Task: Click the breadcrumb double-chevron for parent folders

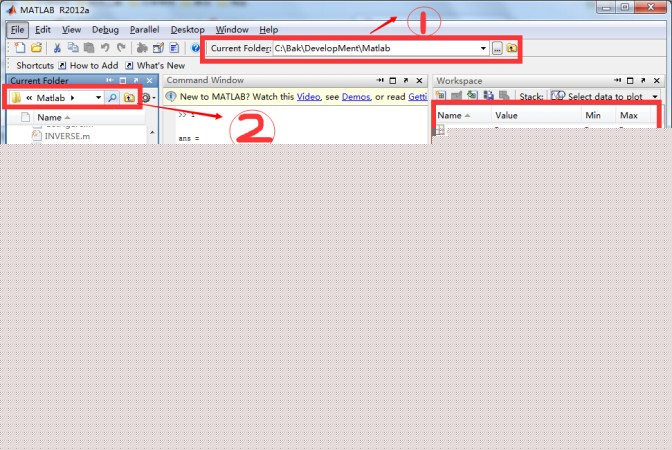Action: coord(29,98)
